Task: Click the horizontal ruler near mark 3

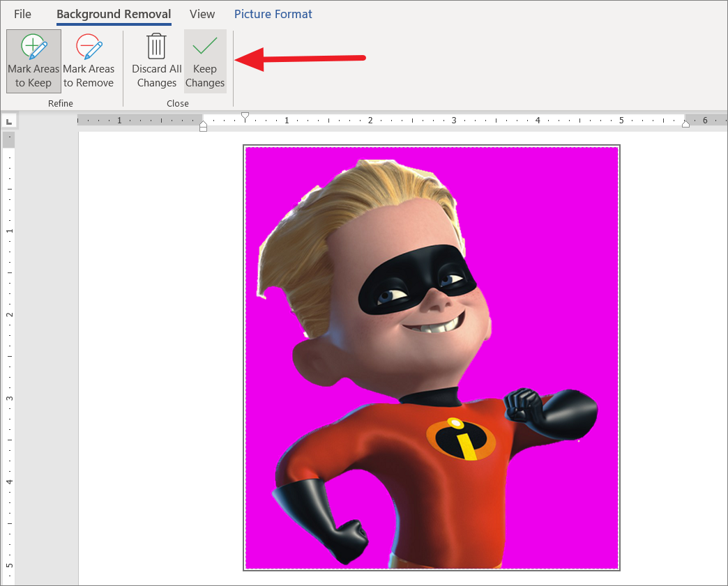Action: [454, 121]
